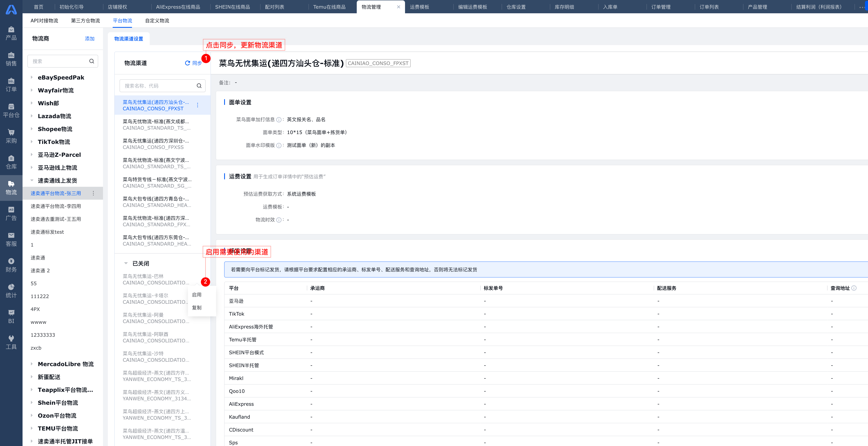Switch to 自定义物流 tab

157,21
